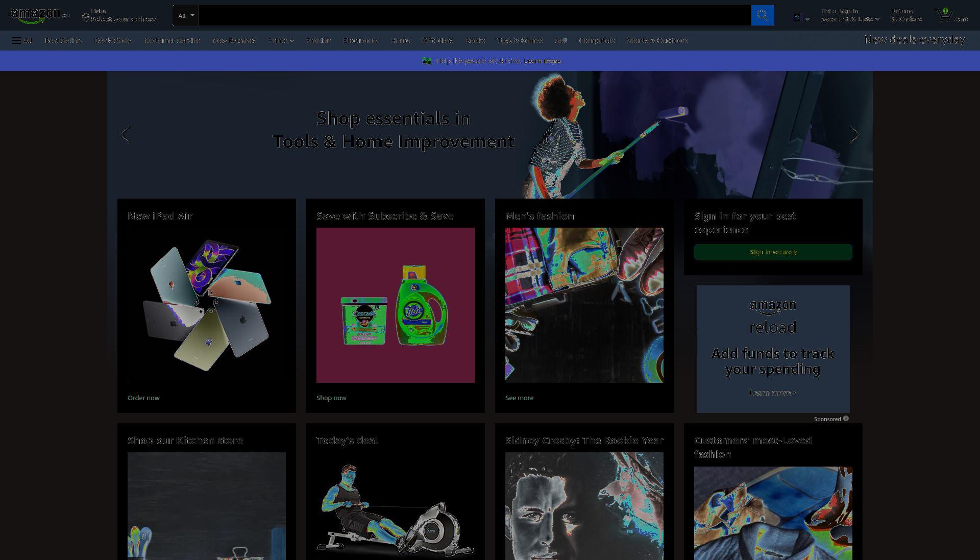The height and width of the screenshot is (560, 980).
Task: Expand the Prime dropdown in nav
Action: (x=281, y=40)
